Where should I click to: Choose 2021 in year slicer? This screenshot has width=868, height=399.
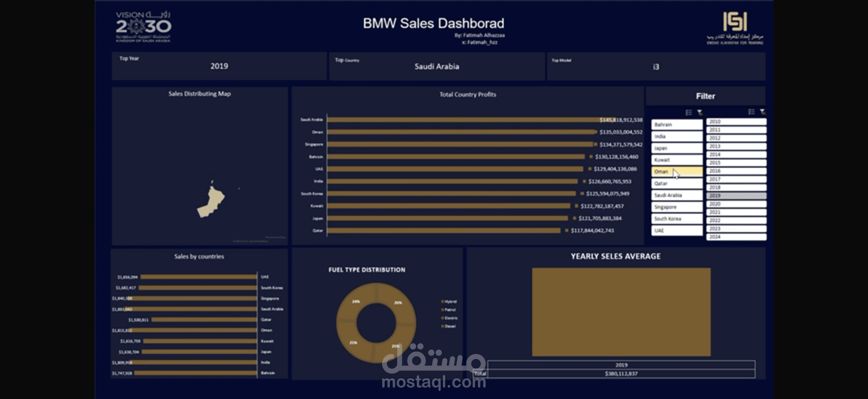coord(736,212)
